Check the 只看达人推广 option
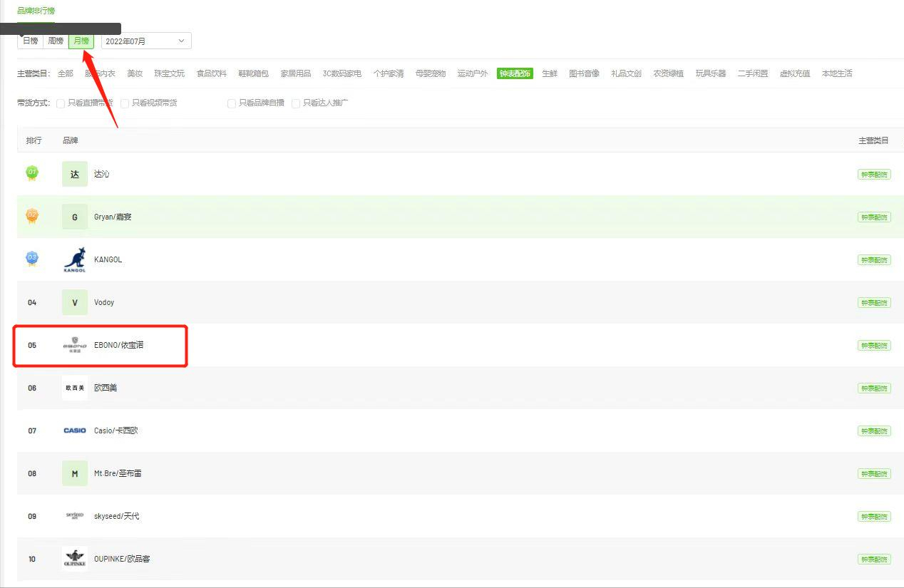The width and height of the screenshot is (904, 588). coord(296,103)
